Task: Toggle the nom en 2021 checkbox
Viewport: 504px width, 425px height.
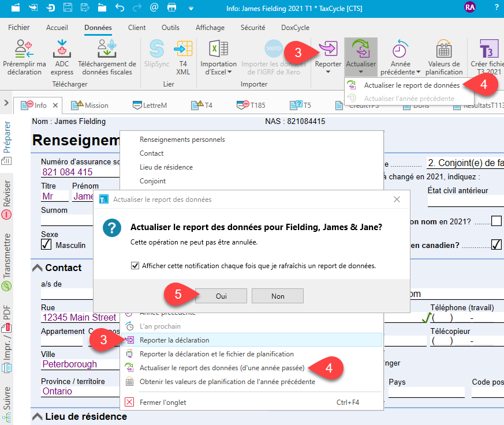Action: tap(496, 221)
